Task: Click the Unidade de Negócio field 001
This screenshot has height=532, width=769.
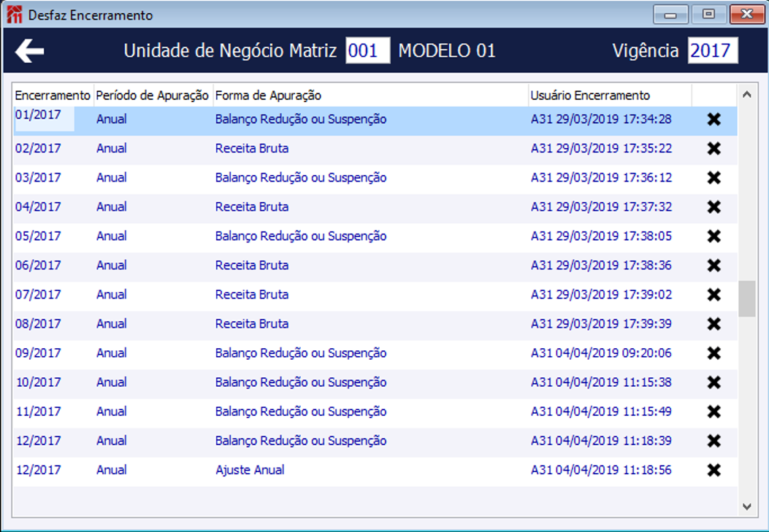Action: coord(368,50)
